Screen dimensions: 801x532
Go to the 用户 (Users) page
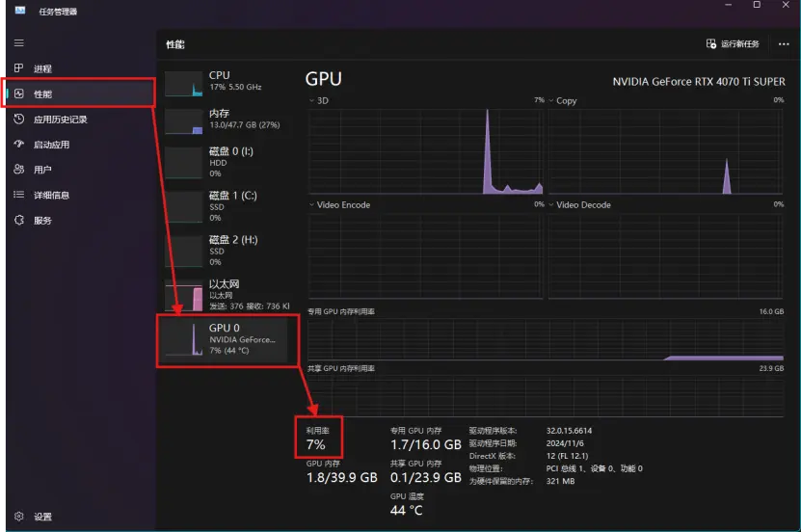(x=42, y=170)
